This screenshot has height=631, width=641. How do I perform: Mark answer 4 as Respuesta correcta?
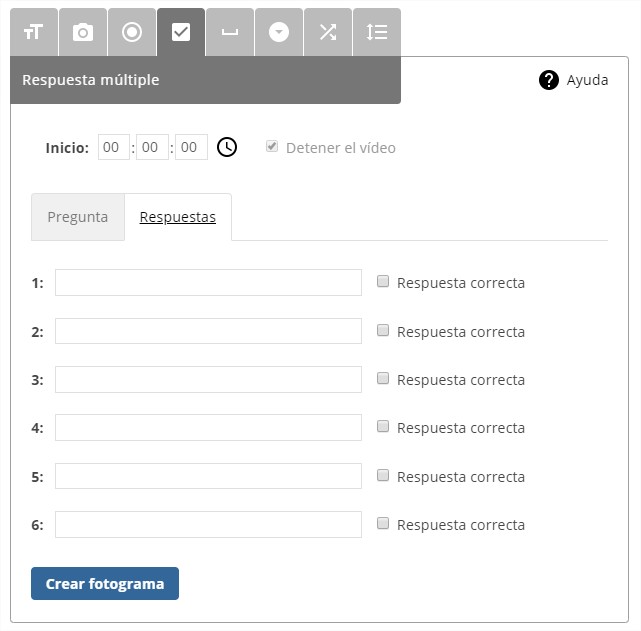383,427
